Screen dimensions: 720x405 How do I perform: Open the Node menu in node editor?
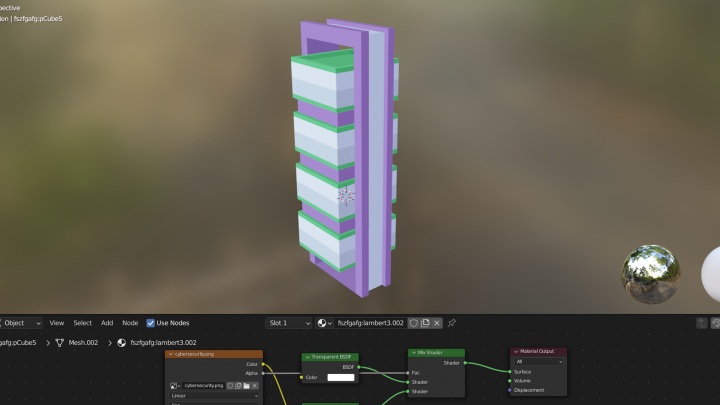click(x=130, y=323)
